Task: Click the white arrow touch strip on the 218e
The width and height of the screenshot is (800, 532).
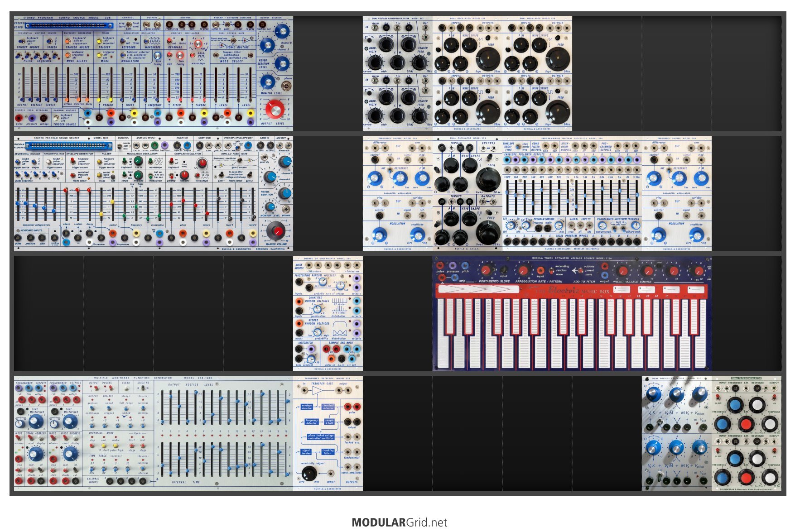Action: pyautogui.click(x=478, y=289)
